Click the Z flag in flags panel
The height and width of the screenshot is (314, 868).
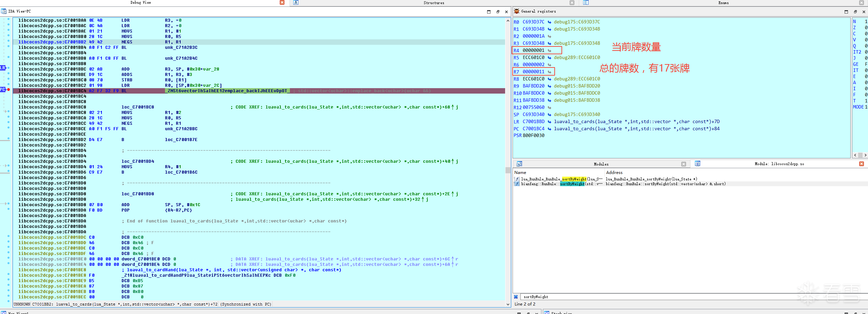coord(854,27)
